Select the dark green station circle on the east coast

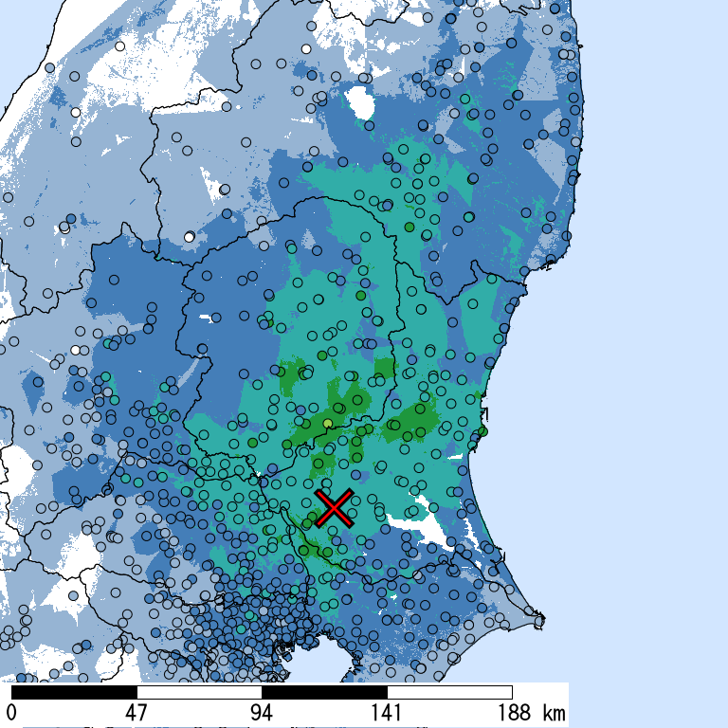pyautogui.click(x=482, y=431)
